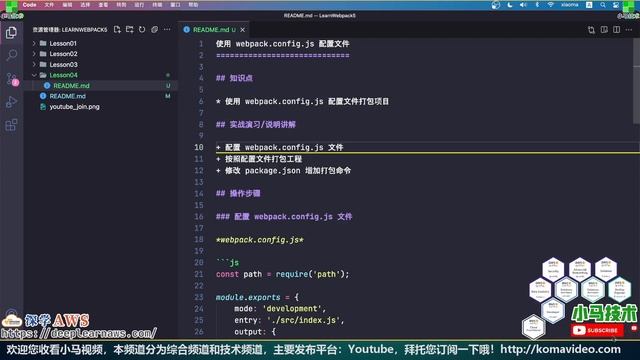
Task: Click line number 10 in gutter
Action: [199, 147]
